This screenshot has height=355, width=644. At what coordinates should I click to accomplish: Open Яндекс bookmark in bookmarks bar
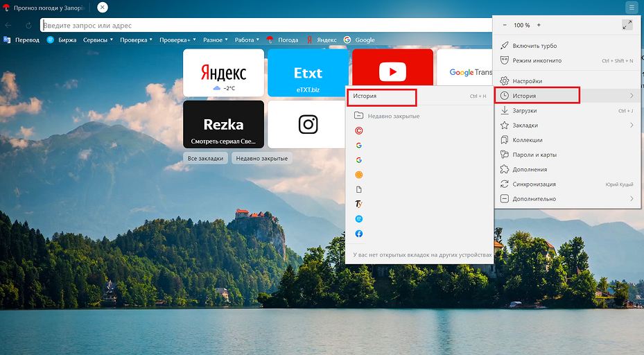322,40
